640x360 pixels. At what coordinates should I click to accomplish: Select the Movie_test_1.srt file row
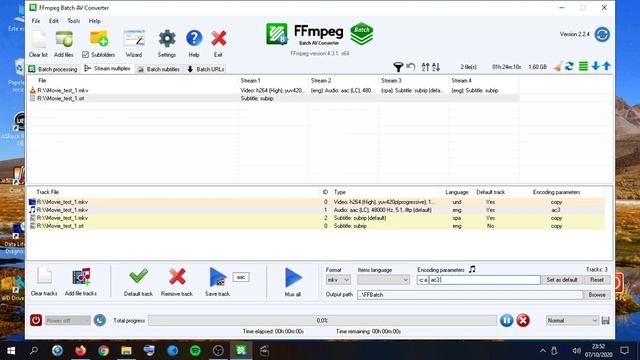pyautogui.click(x=274, y=98)
